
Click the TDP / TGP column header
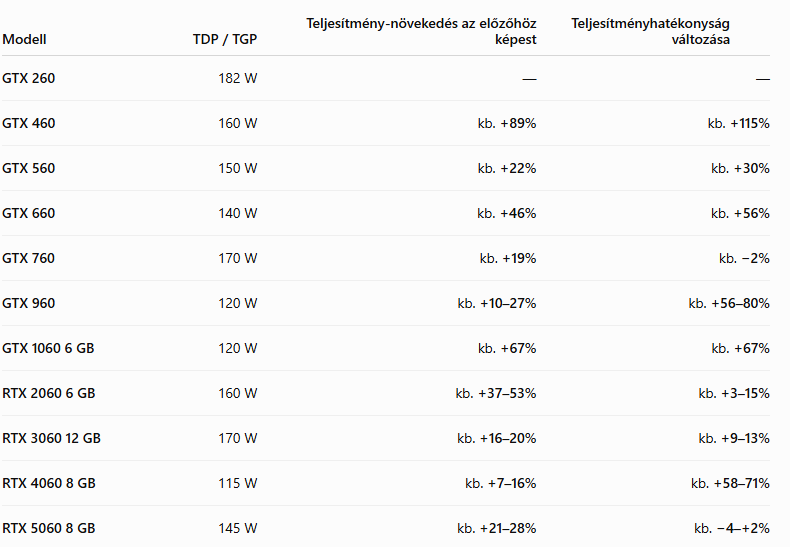[225, 39]
